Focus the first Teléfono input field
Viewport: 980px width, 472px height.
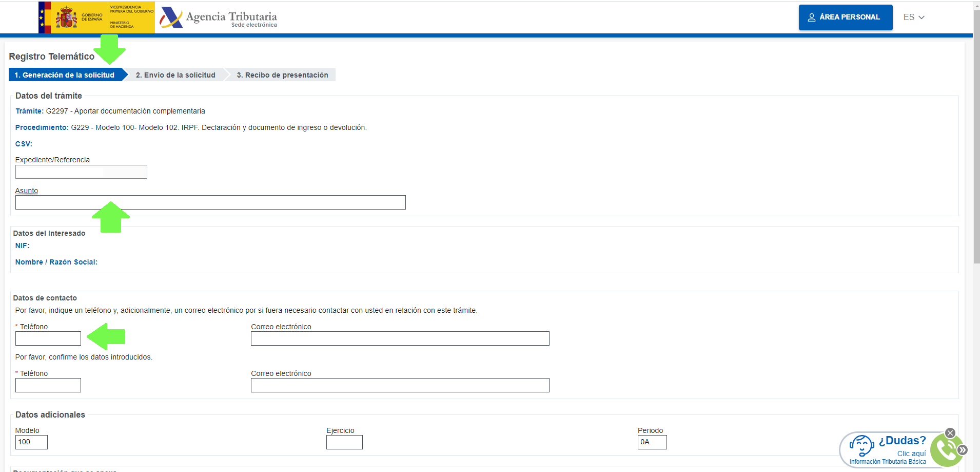[x=48, y=338]
